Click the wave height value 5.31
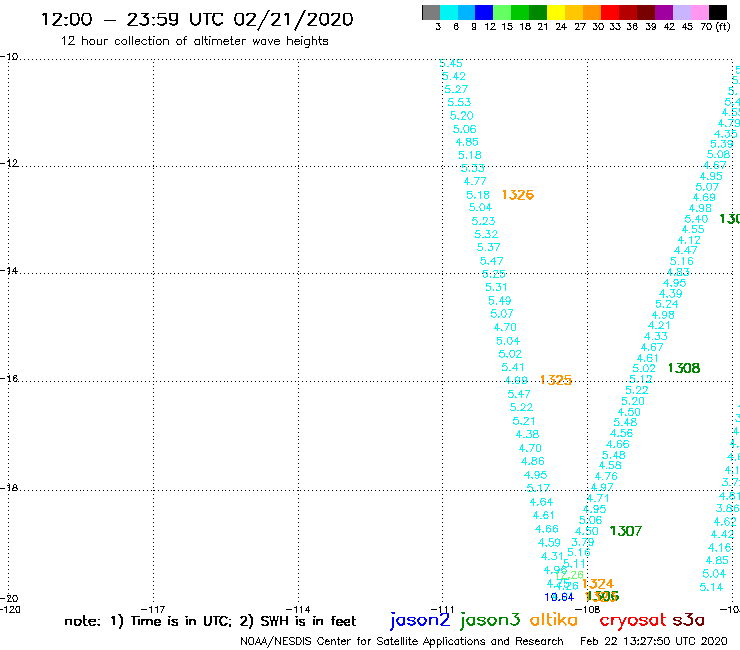Image resolution: width=740 pixels, height=650 pixels. point(496,287)
